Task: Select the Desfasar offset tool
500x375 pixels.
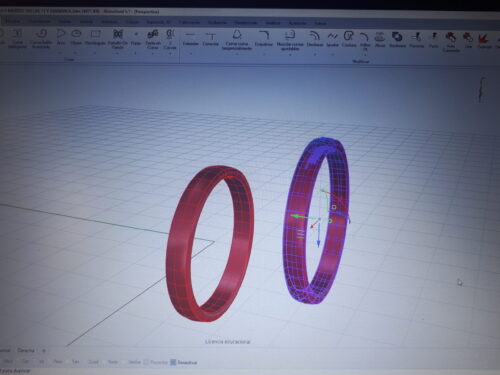Action: 315,39
